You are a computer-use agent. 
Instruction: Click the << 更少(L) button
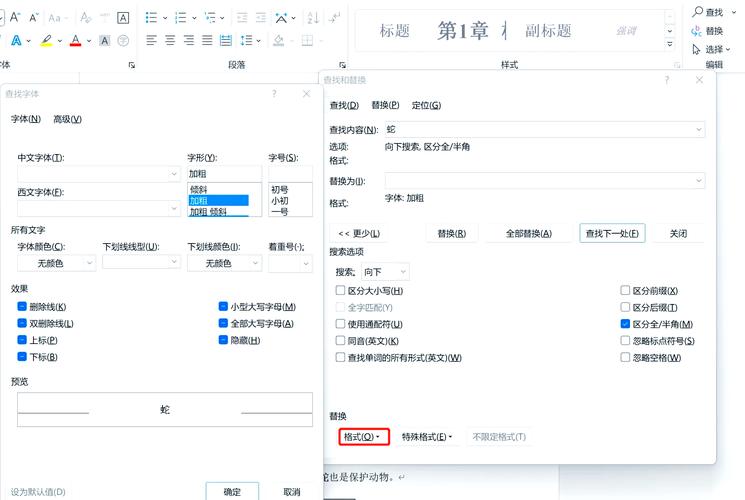pyautogui.click(x=359, y=233)
